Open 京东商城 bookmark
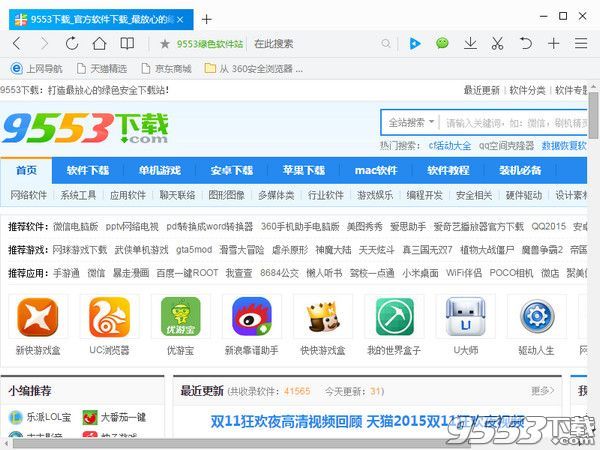Image resolution: width=600 pixels, height=450 pixels. pyautogui.click(x=166, y=69)
